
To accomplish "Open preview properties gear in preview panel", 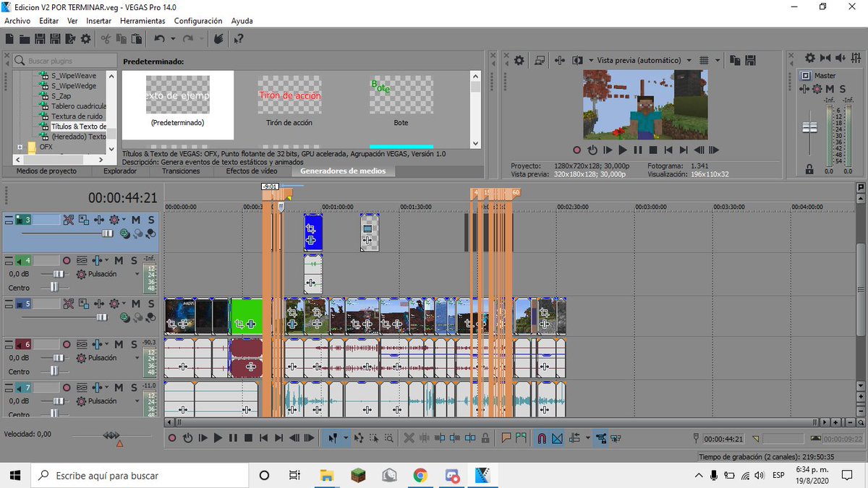I will pos(519,60).
